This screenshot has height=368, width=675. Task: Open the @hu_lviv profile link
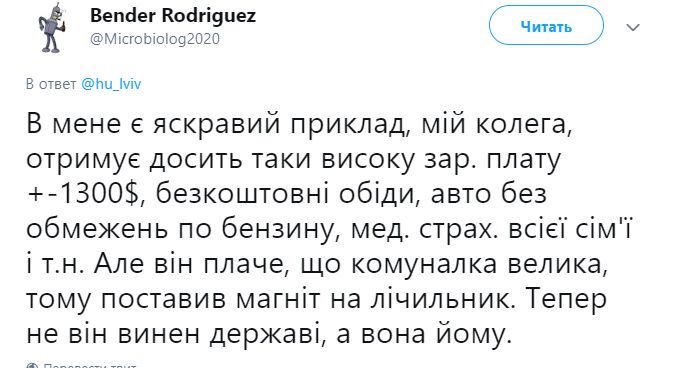click(x=111, y=83)
